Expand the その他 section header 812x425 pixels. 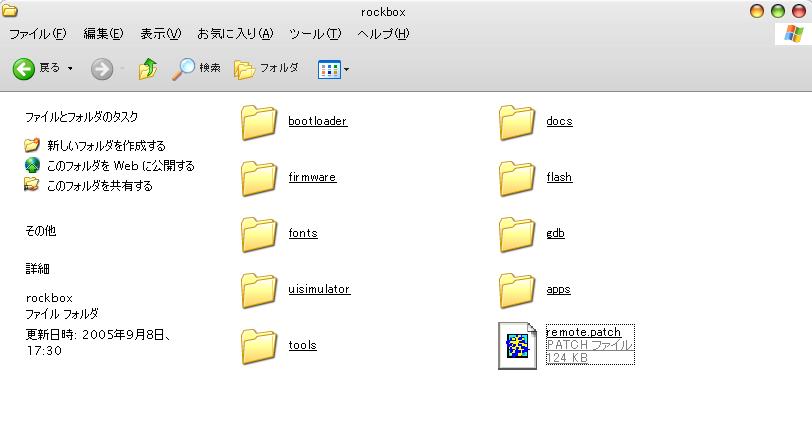pyautogui.click(x=40, y=231)
